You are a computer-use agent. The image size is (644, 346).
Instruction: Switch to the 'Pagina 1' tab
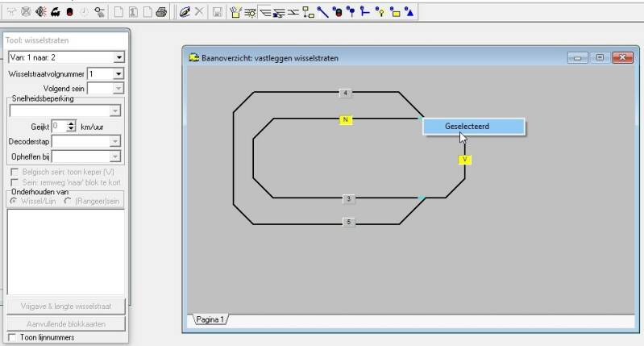click(x=210, y=319)
